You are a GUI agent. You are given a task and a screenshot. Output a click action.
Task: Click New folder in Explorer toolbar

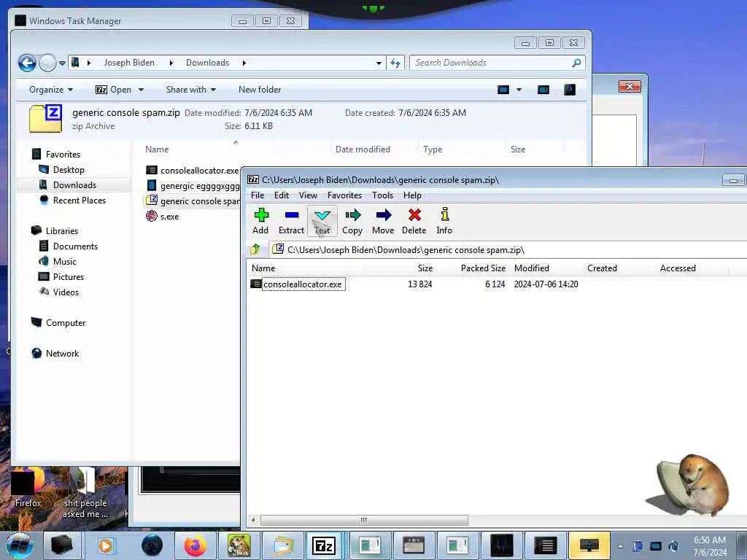coord(260,90)
